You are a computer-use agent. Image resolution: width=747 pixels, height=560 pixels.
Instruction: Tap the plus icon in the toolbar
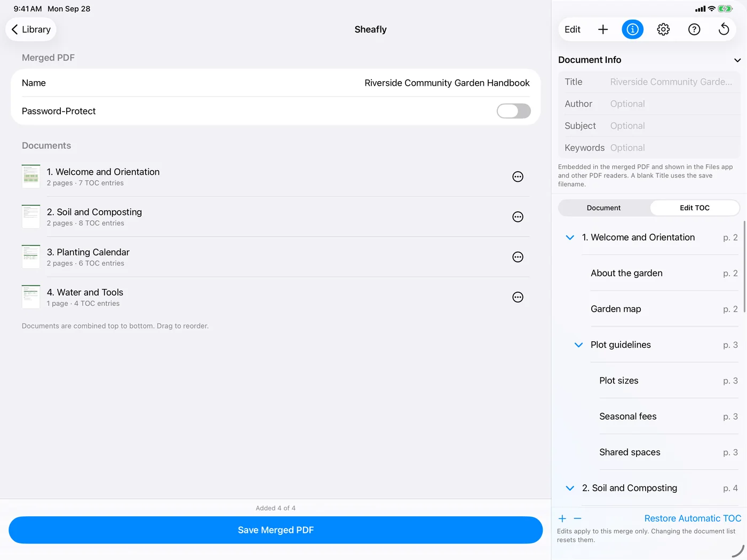click(603, 29)
